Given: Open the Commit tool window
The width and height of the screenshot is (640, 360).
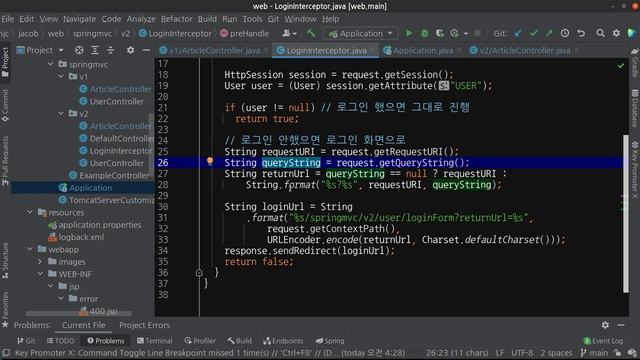Looking at the screenshot, I should [x=5, y=105].
